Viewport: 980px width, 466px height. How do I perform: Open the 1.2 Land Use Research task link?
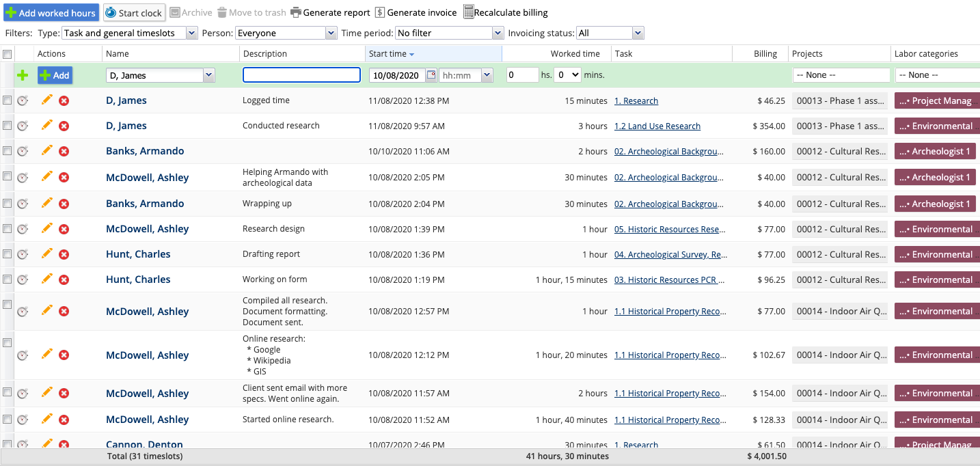(657, 126)
